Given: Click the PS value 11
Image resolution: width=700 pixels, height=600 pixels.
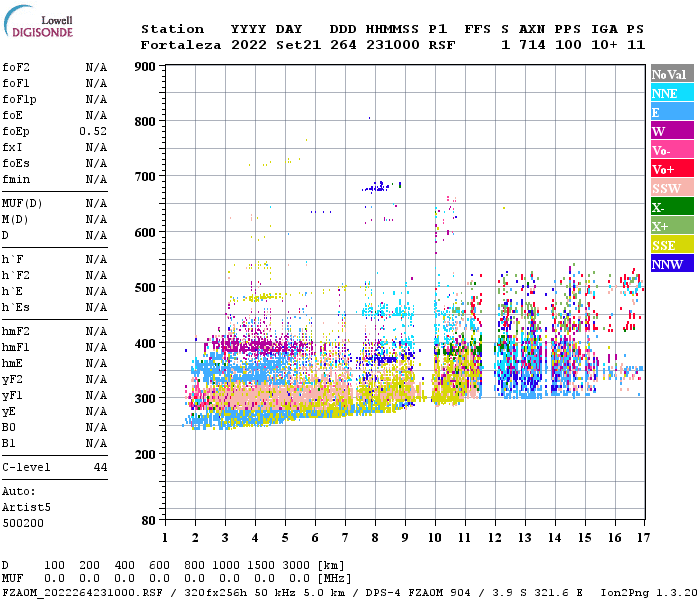Looking at the screenshot, I should (636, 45).
